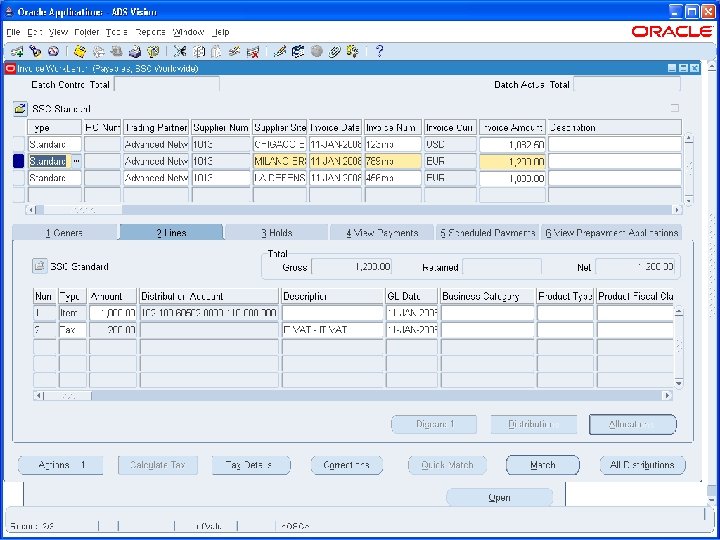Viewport: 720px width, 540px height.
Task: Open the File menu
Action: tap(13, 32)
